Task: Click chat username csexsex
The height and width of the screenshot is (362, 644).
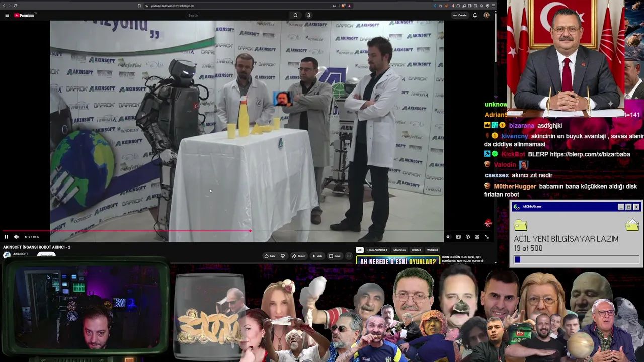Action: [x=497, y=175]
